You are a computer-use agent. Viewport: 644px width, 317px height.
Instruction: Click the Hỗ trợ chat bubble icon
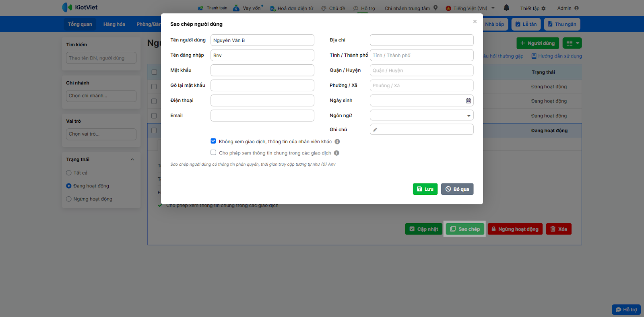coord(356,8)
